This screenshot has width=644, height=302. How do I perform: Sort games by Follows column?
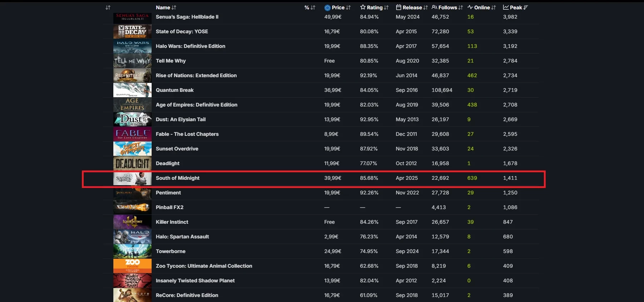tap(447, 8)
